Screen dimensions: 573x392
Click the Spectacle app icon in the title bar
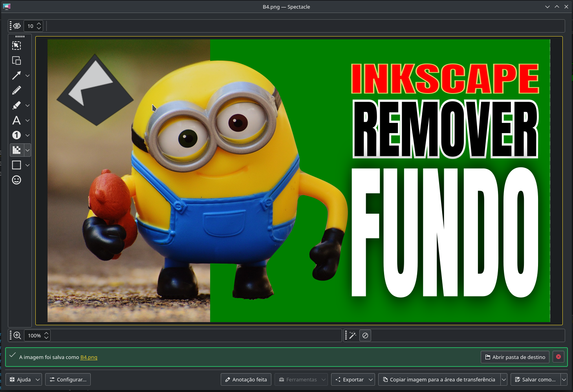(7, 7)
